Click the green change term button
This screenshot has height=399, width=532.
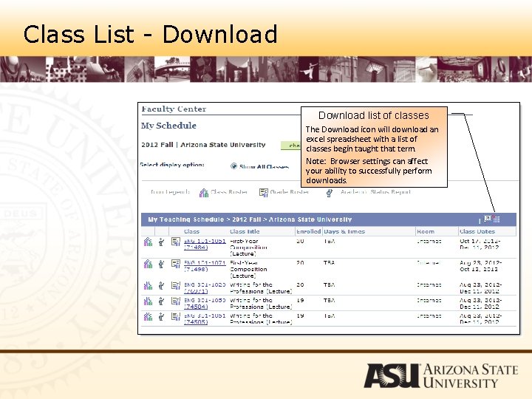pyautogui.click(x=291, y=146)
